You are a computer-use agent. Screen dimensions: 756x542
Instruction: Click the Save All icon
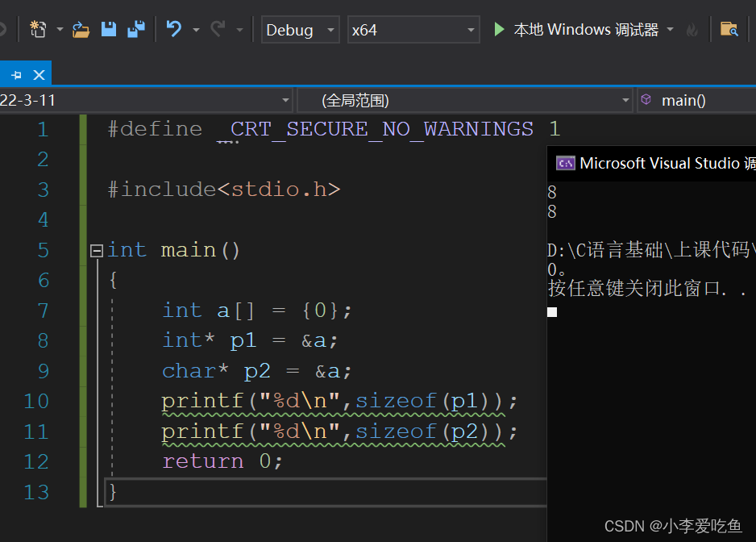[136, 30]
